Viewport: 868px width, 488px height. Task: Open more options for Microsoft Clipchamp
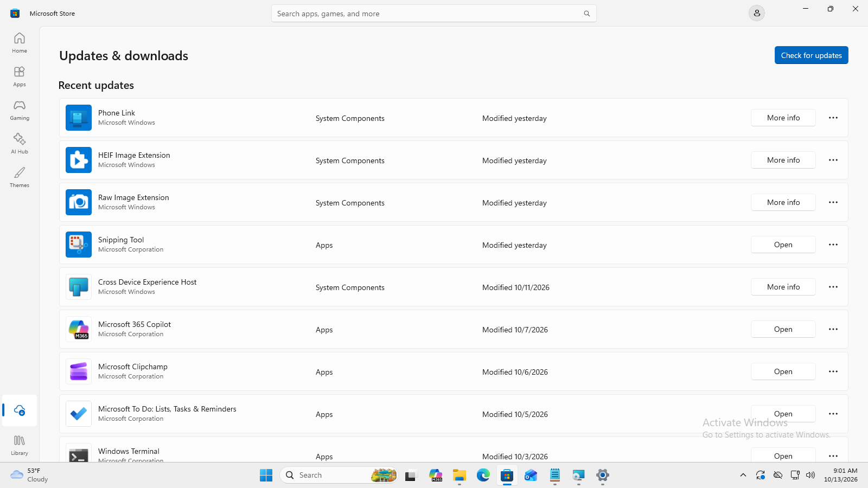833,371
